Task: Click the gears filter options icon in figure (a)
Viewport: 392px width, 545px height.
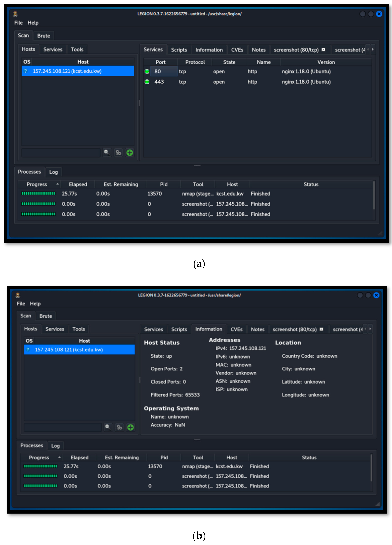Action: click(x=118, y=153)
